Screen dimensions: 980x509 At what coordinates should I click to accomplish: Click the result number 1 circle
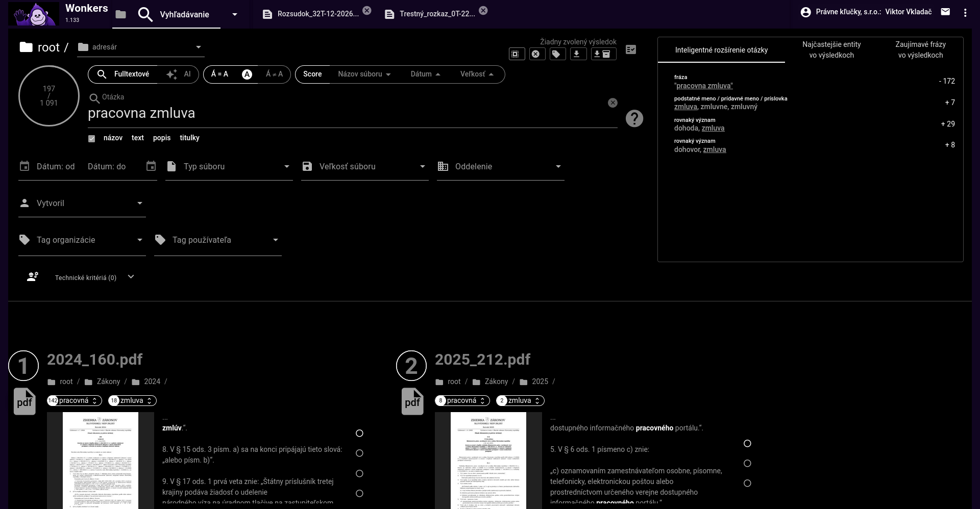(23, 366)
